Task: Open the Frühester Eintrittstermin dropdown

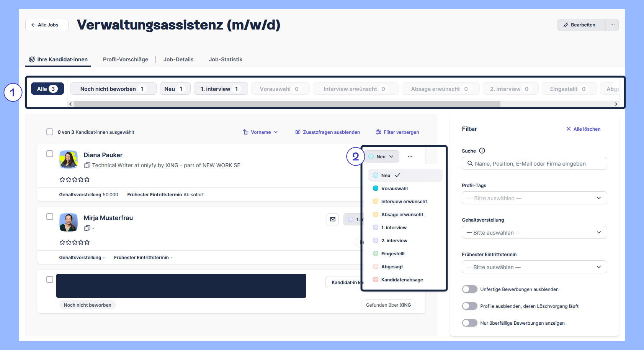Action: [x=534, y=267]
